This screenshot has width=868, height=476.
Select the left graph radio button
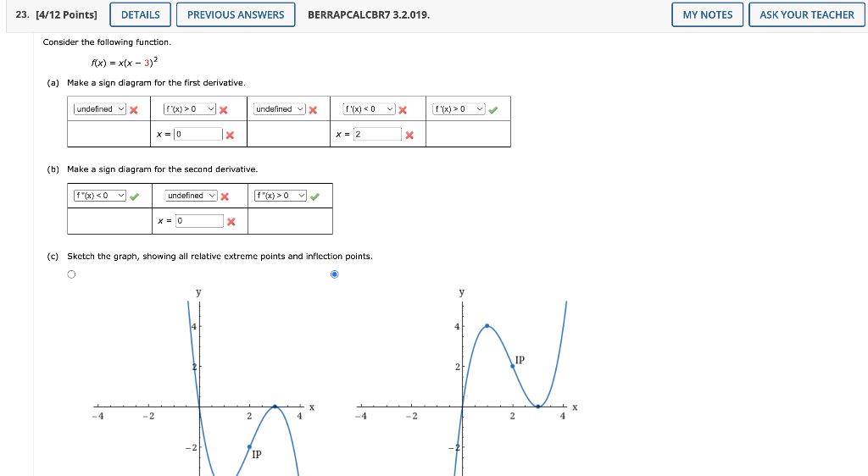71,274
